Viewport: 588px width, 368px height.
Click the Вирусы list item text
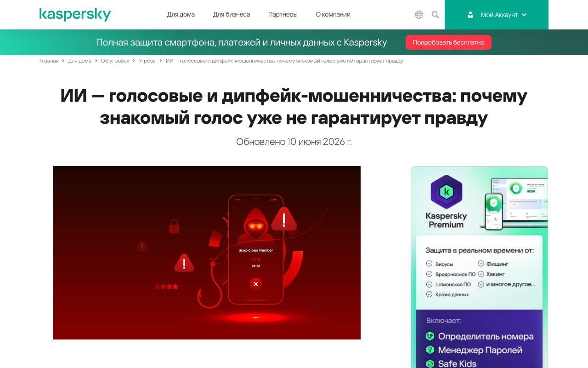444,264
